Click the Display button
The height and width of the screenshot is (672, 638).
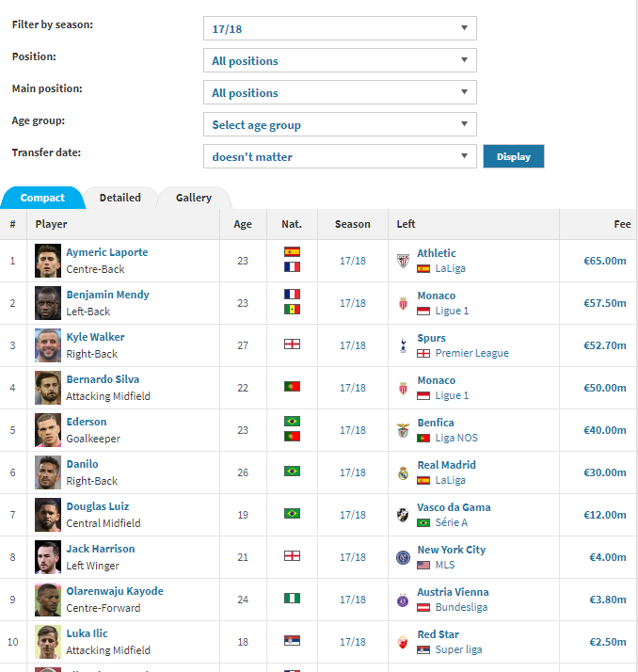point(513,156)
